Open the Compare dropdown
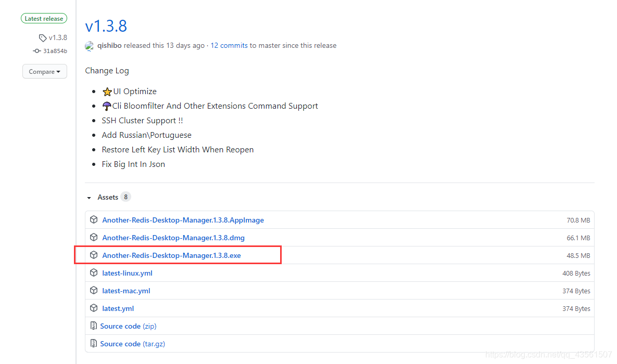 (44, 72)
